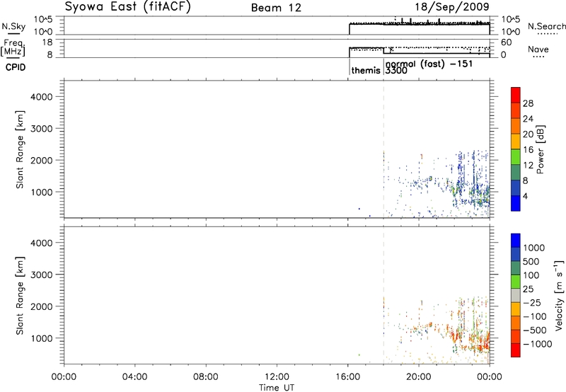Click the "-500" Velocity colorbar tick label

[534, 330]
